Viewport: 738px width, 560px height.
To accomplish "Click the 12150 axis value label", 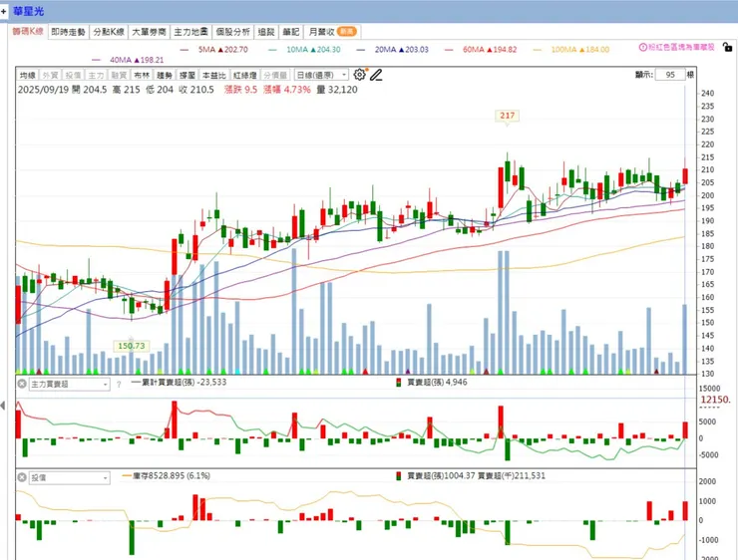I will (715, 400).
